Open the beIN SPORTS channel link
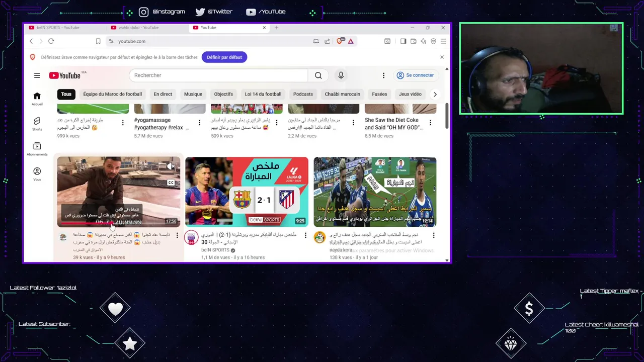 coord(215,250)
